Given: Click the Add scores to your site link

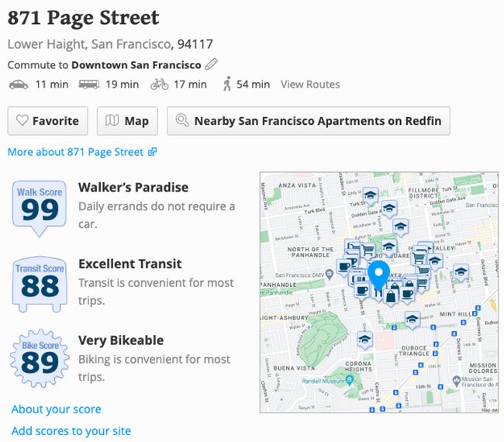Looking at the screenshot, I should click(71, 430).
